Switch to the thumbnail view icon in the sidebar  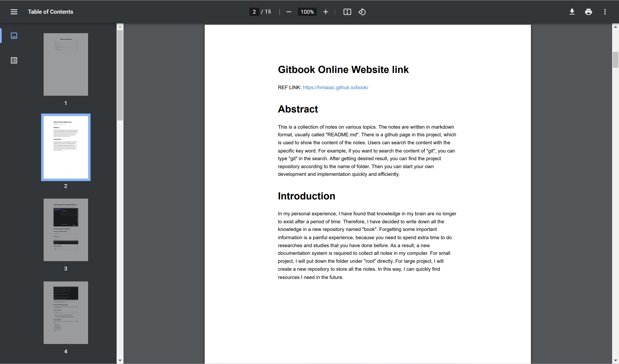click(x=14, y=36)
